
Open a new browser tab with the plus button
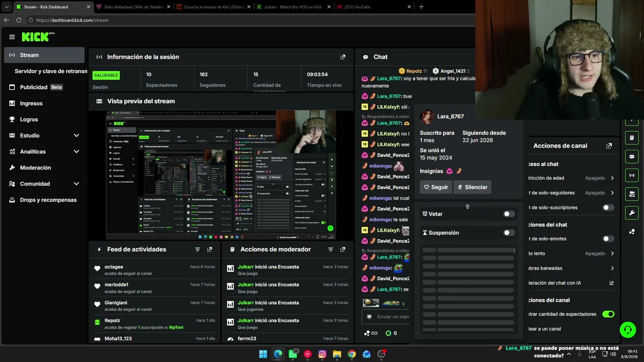pos(421,7)
